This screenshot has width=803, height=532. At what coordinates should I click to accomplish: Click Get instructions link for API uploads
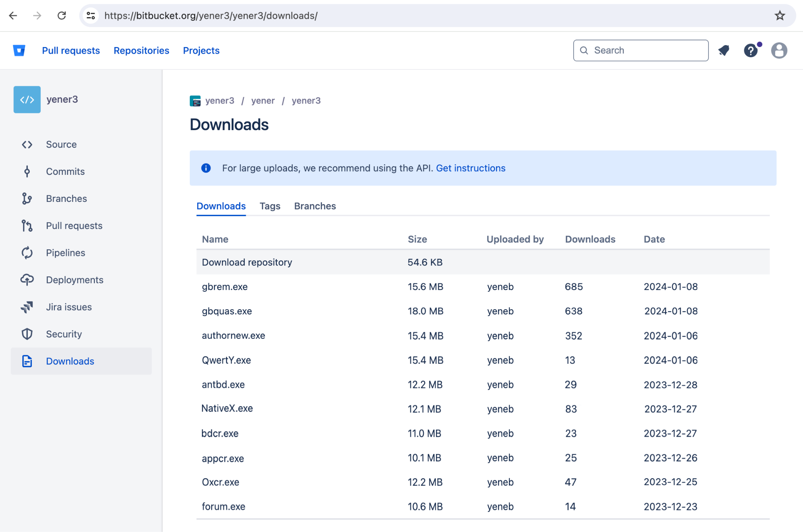pyautogui.click(x=471, y=168)
